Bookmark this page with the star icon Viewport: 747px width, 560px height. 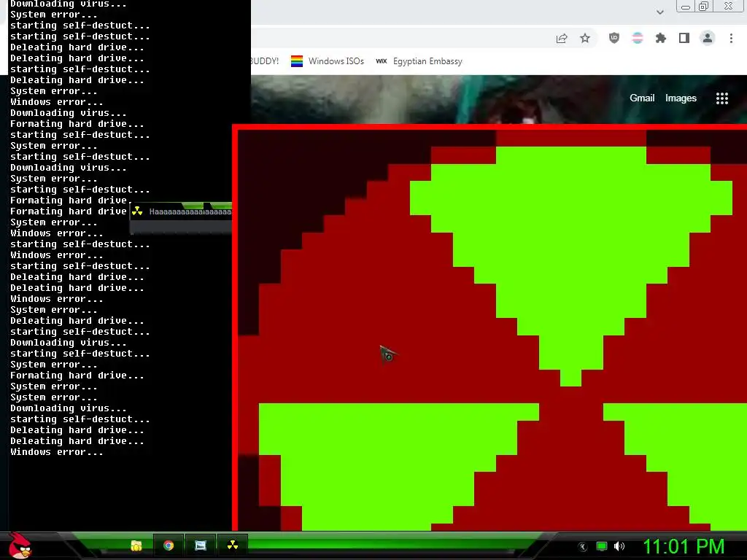click(x=585, y=38)
